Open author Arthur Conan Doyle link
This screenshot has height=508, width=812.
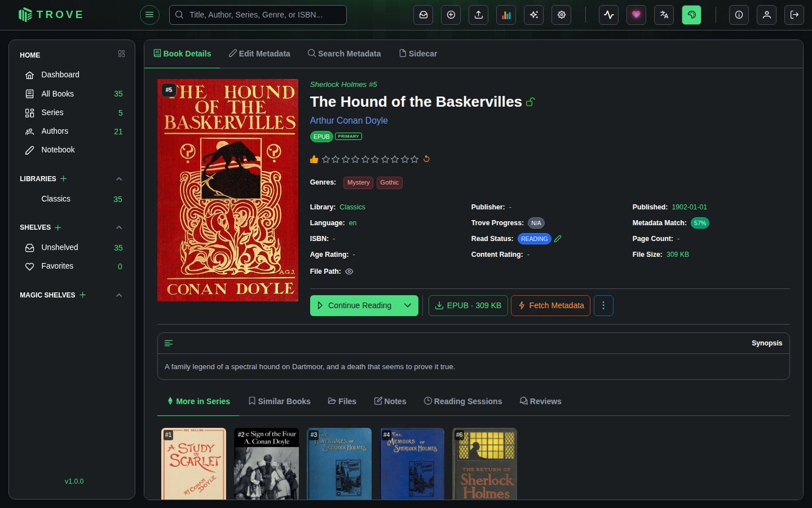[x=348, y=120]
